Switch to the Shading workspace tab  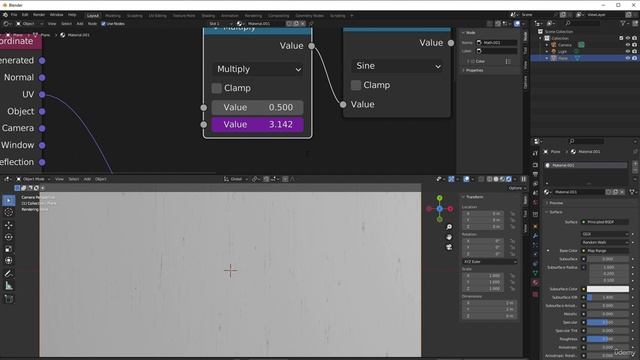[208, 16]
